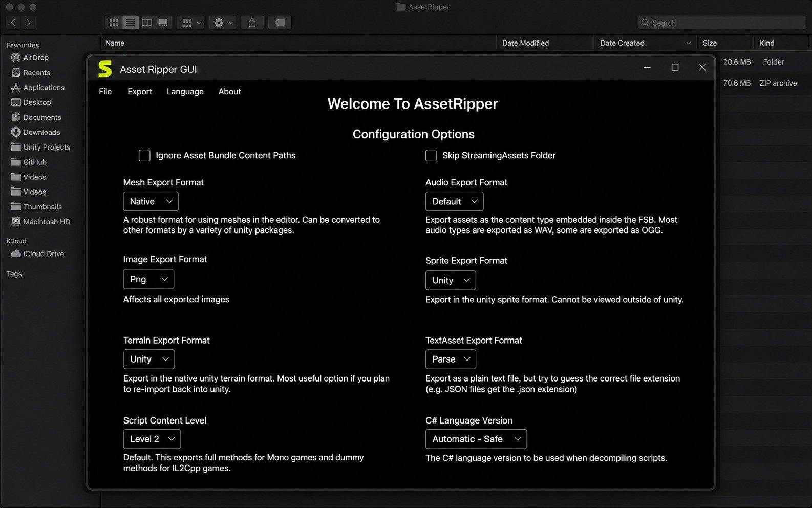The width and height of the screenshot is (812, 508).
Task: Maximize the Asset Ripper GUI window
Action: click(x=675, y=67)
